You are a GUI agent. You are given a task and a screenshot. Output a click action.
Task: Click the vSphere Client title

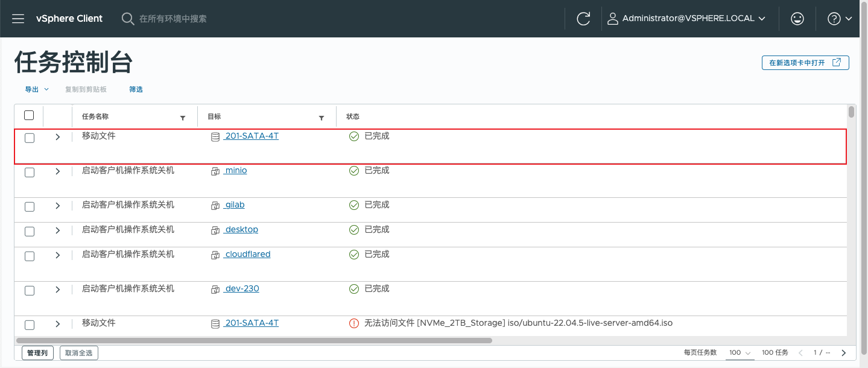(69, 19)
